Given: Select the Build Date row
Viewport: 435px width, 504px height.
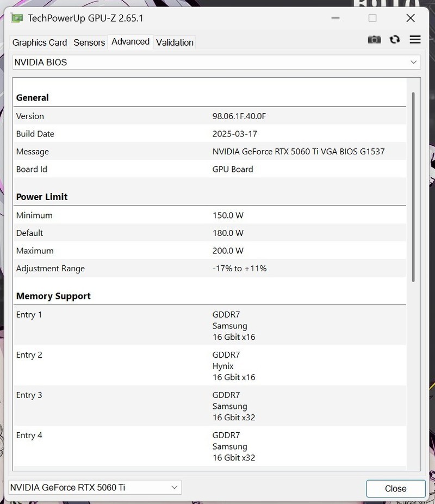Looking at the screenshot, I should tap(209, 134).
